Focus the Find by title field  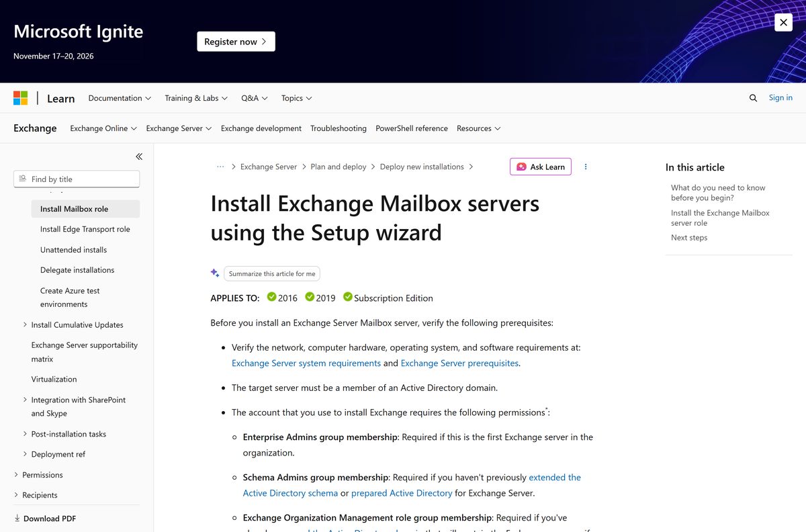point(77,179)
